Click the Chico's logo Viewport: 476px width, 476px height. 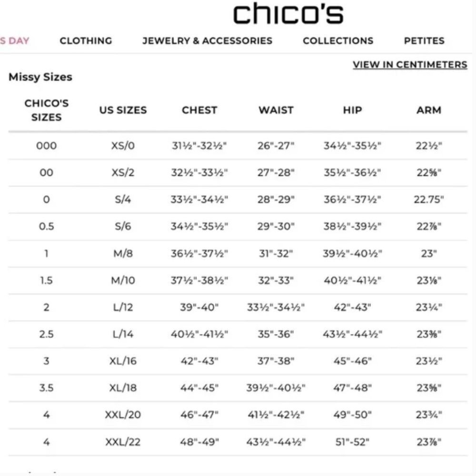pos(288,14)
